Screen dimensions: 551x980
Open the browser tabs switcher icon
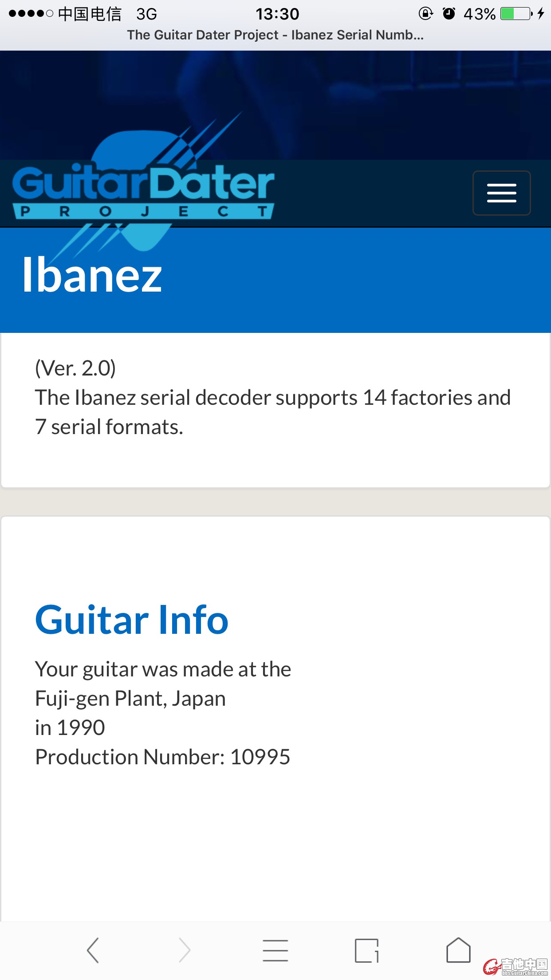(367, 950)
